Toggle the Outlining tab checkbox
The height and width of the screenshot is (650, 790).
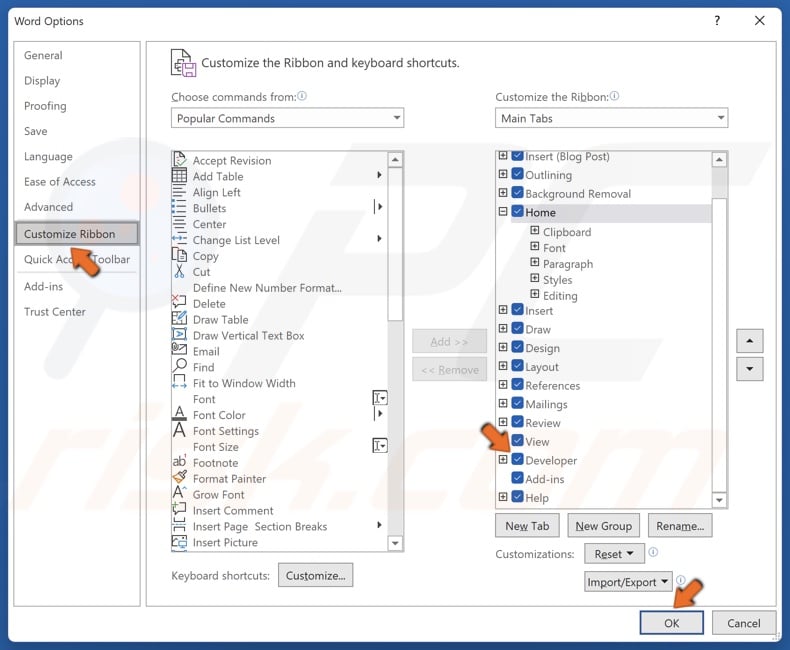pos(517,174)
